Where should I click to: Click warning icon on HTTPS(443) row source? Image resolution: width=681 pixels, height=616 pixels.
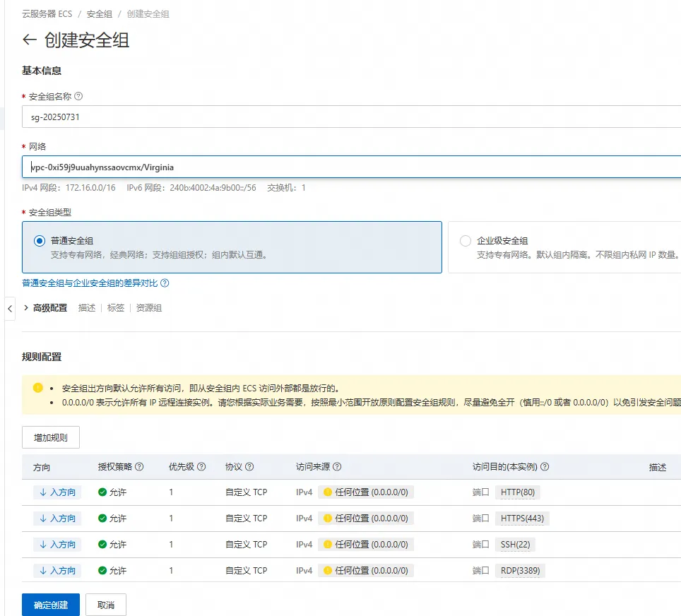[328, 519]
